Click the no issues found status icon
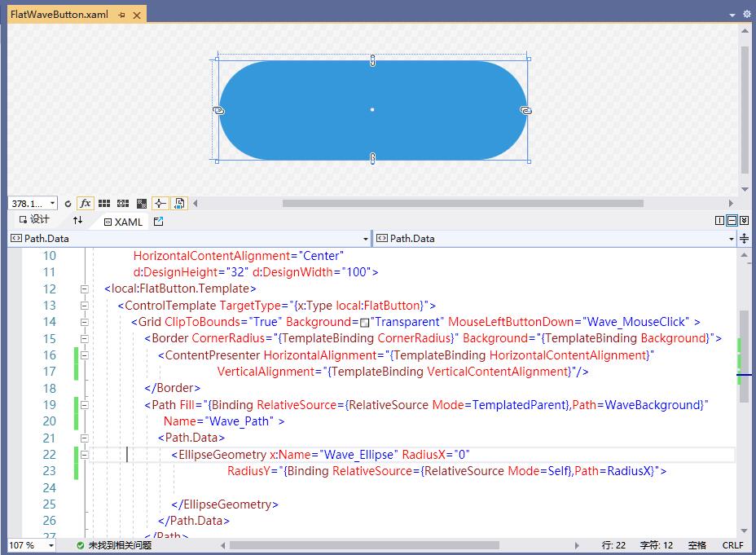Viewport: 756px width, 555px height. (81, 545)
